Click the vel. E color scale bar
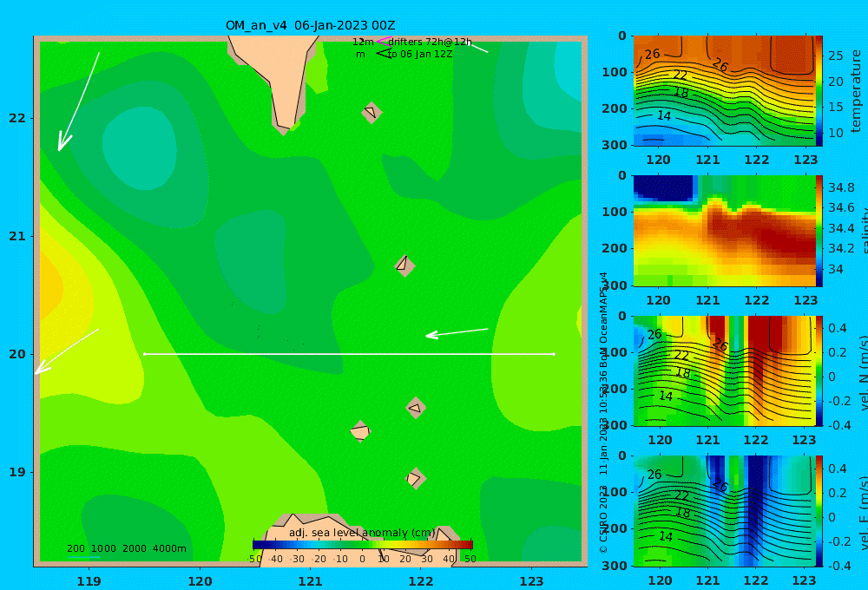The width and height of the screenshot is (868, 590). 819,511
